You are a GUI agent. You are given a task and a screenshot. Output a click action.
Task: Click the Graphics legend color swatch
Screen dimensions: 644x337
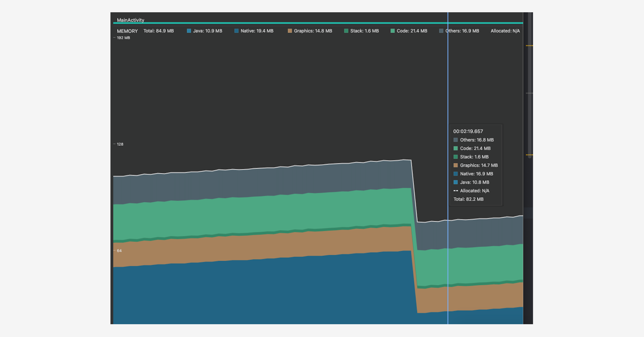[x=289, y=31]
